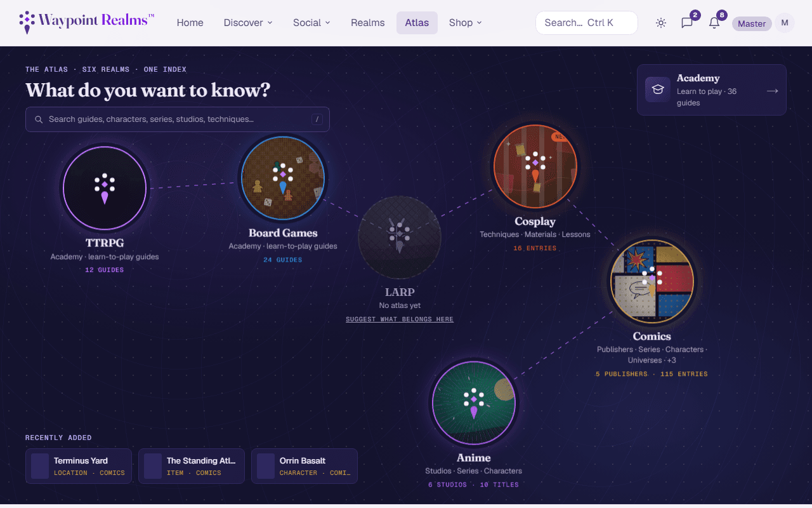812x508 pixels.
Task: Open the Standing Atl... item card
Action: (x=192, y=466)
